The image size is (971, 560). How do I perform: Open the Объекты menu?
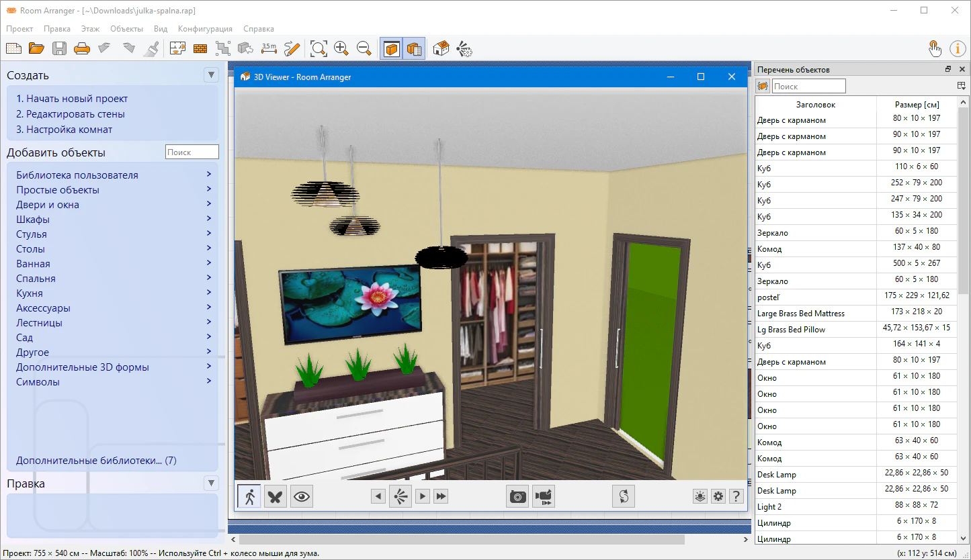click(126, 29)
